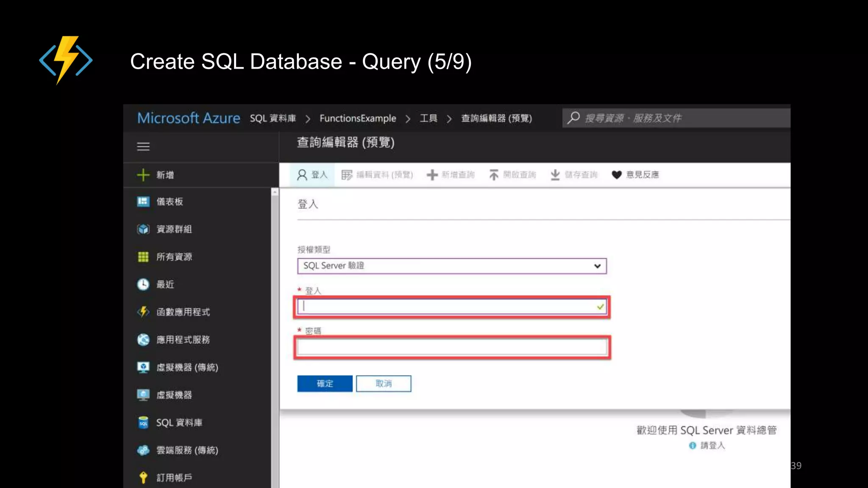Open the 授權類型 SQL Server 驗證 dropdown
This screenshot has height=488, width=868.
452,266
